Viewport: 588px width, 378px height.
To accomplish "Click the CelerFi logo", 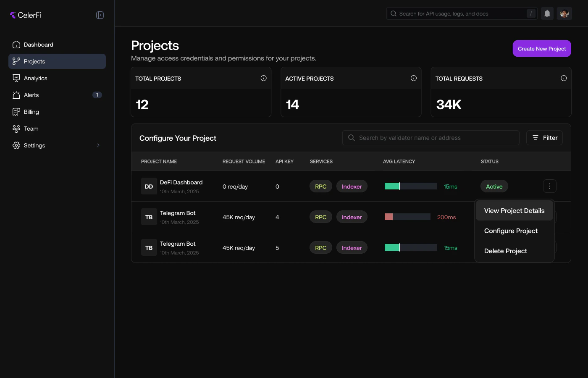I will click(x=25, y=15).
